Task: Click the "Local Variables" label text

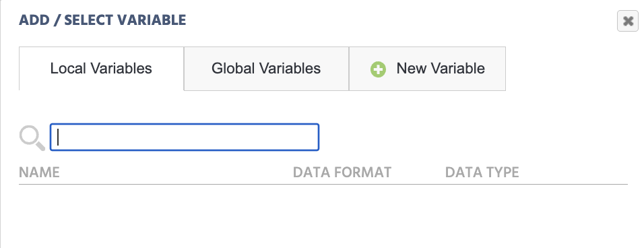Action: tap(101, 69)
